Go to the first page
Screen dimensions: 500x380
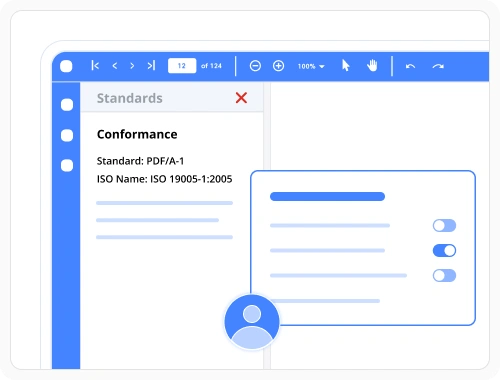[x=95, y=66]
